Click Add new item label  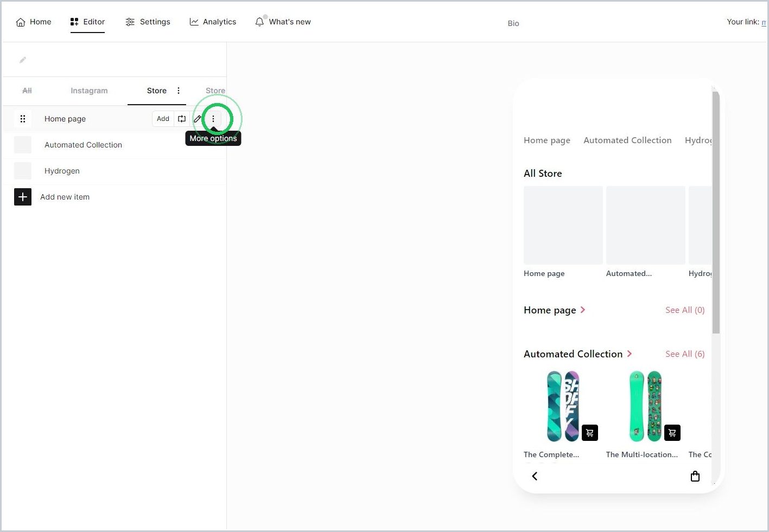point(65,197)
